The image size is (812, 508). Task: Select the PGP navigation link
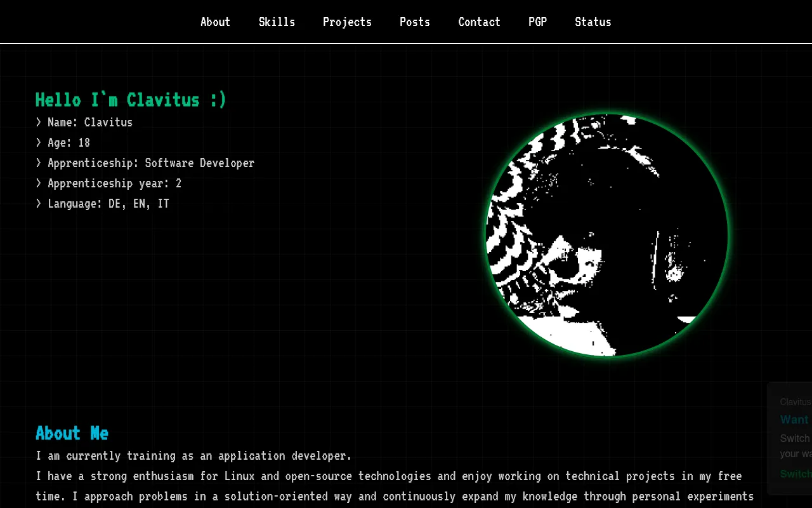pyautogui.click(x=537, y=22)
